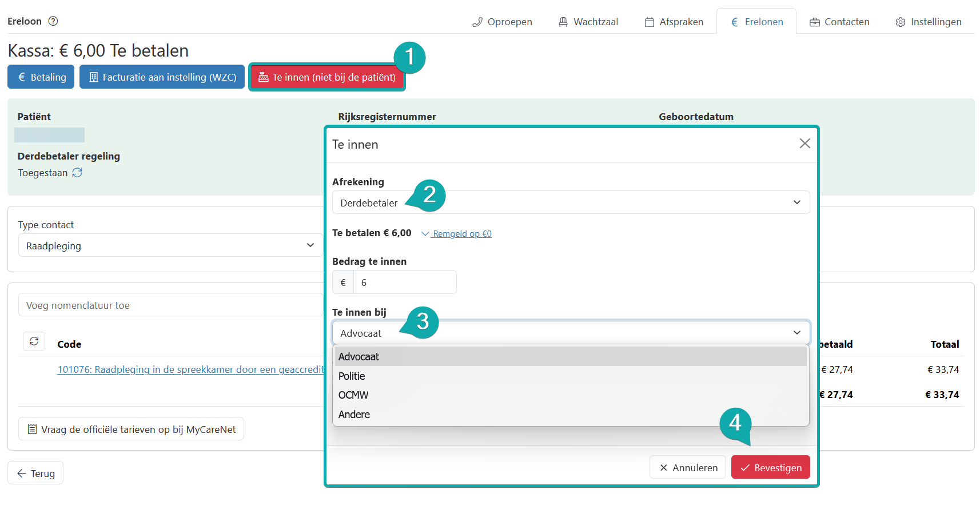Click the Geboortedatum label
Viewport: 980px width, 509px height.
[x=696, y=117]
